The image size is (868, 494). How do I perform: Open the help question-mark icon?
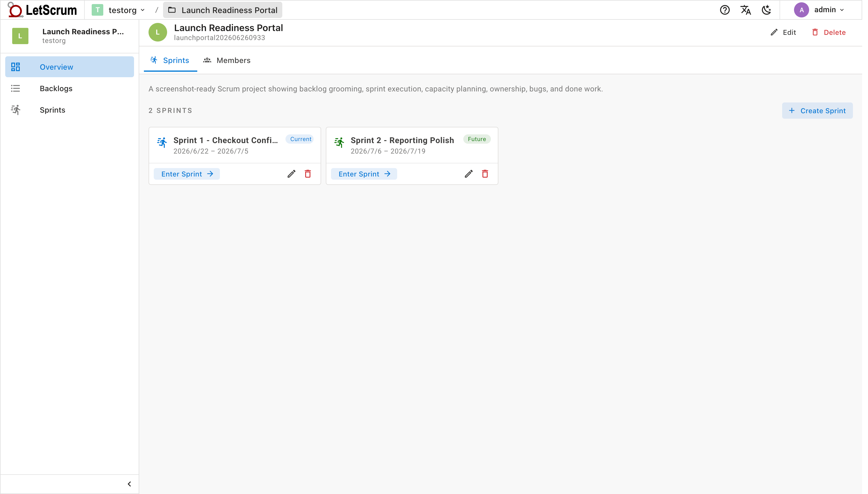(x=725, y=10)
